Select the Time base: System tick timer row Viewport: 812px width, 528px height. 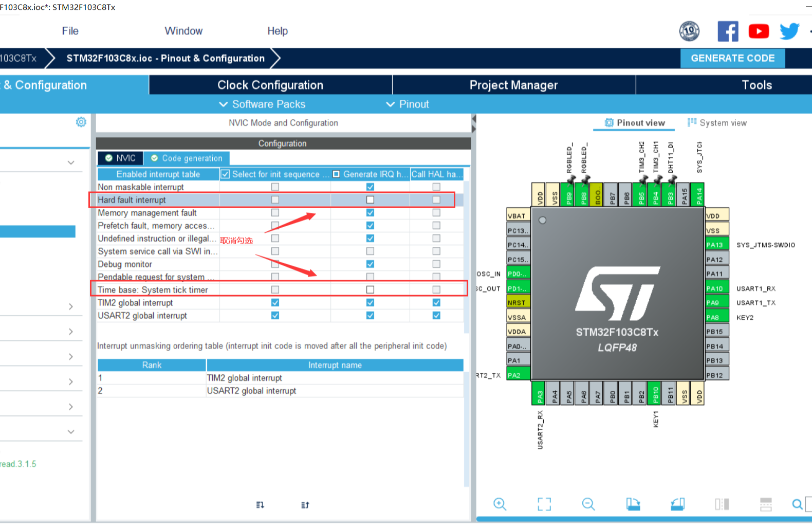[x=280, y=289]
